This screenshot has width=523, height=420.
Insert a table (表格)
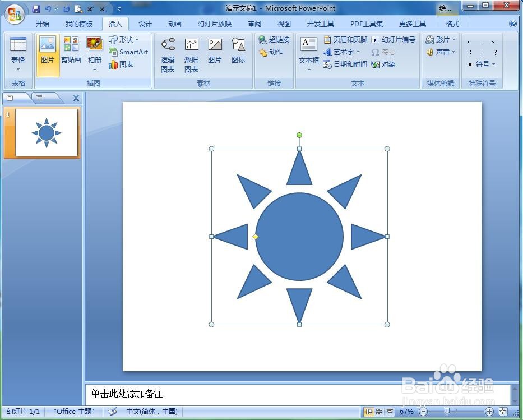(x=18, y=54)
